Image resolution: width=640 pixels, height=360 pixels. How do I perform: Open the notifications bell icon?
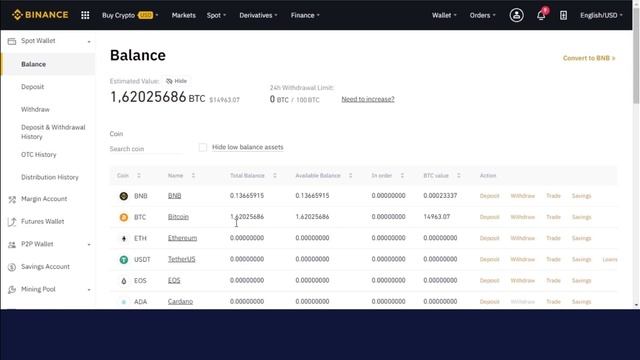[541, 15]
